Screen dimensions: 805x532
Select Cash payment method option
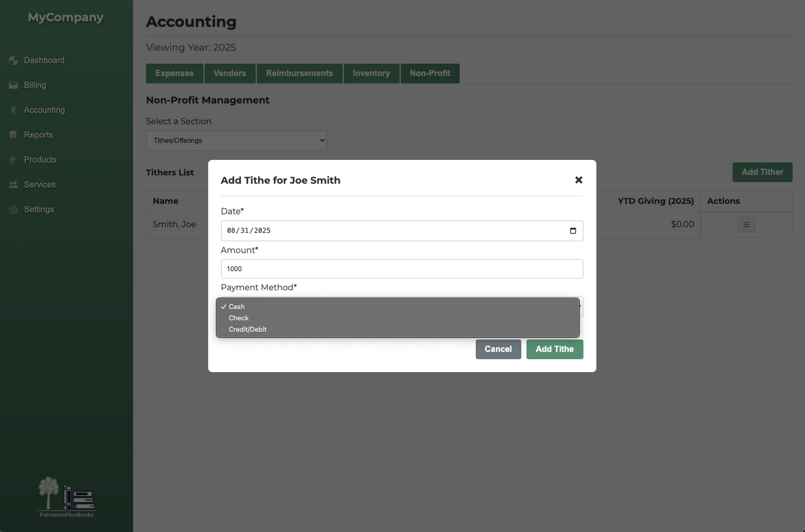pos(237,306)
